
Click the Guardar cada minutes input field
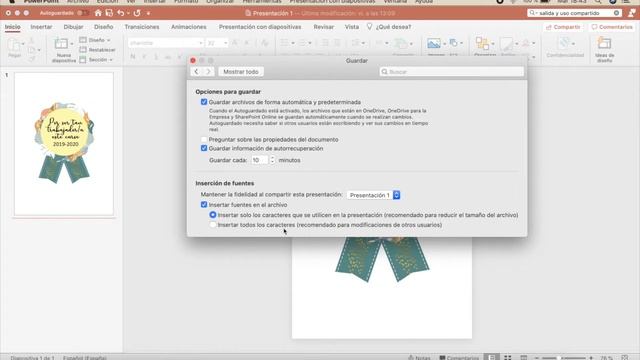(260, 160)
